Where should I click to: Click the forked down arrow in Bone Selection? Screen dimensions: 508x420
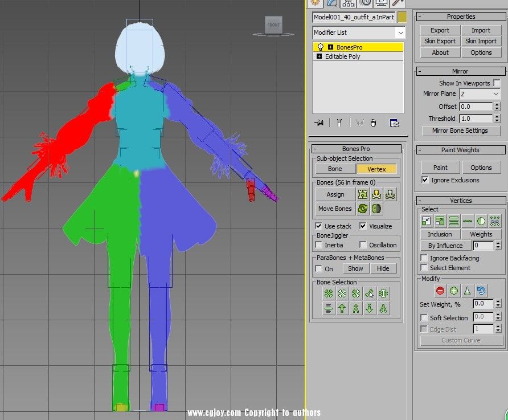tap(383, 308)
